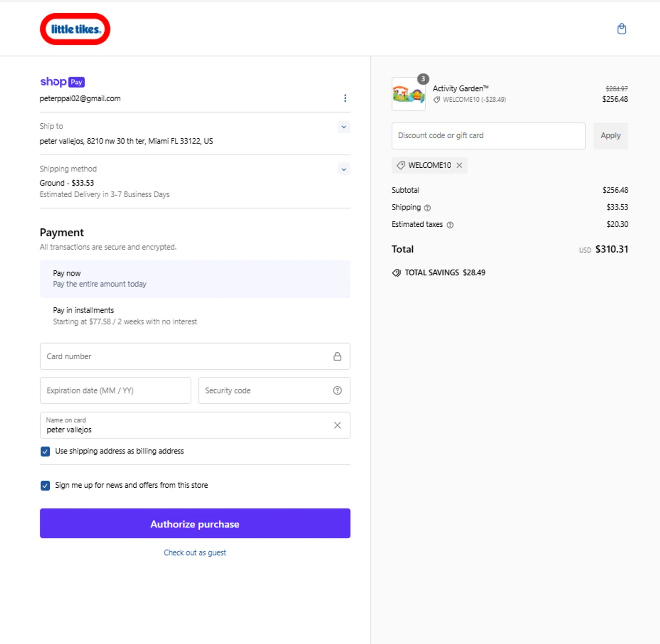Click the Payment heading
Viewport: 660px width, 644px height.
coord(62,232)
